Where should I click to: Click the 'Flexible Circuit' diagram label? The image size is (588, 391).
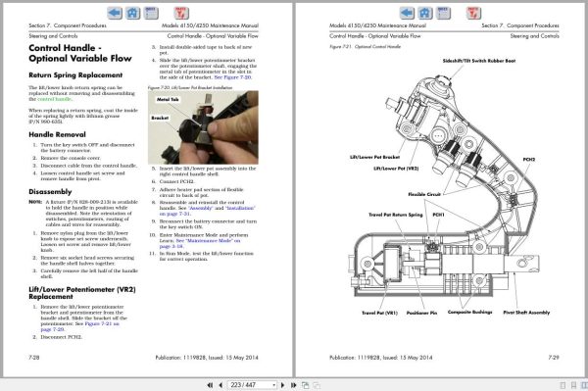424,194
